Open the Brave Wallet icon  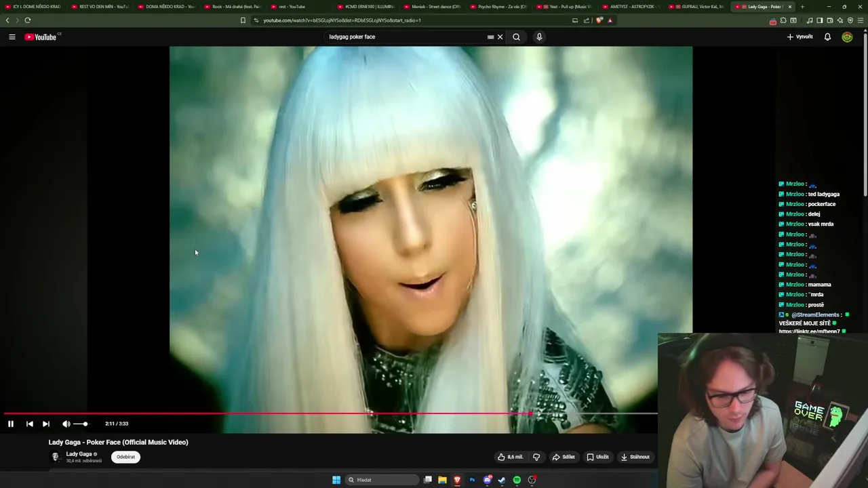click(x=830, y=20)
